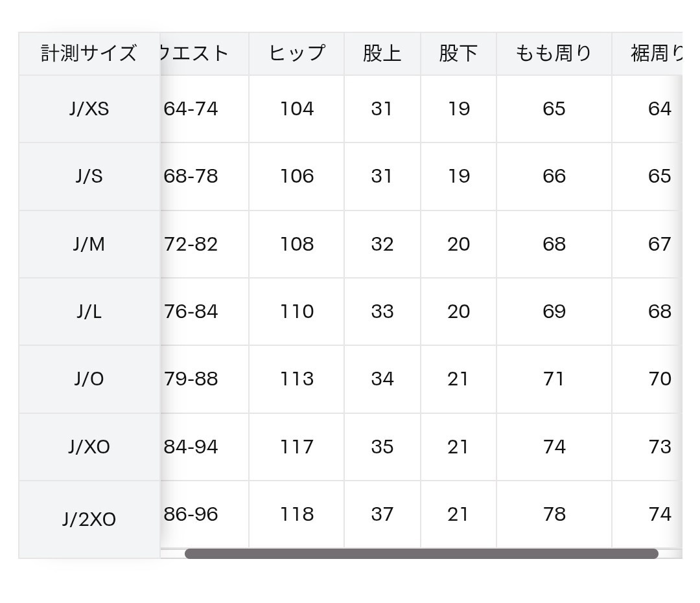The width and height of the screenshot is (700, 603).
Task: Select the ヒップ column header
Action: tap(296, 53)
